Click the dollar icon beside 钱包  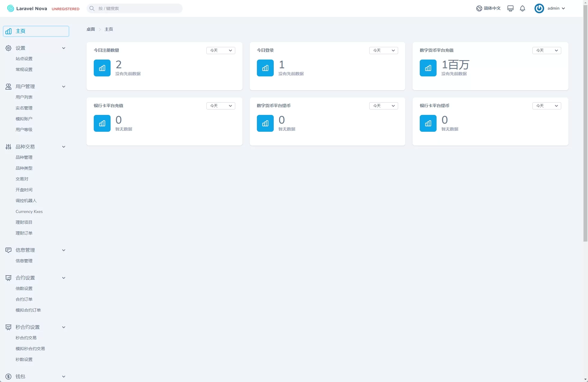[x=8, y=377]
